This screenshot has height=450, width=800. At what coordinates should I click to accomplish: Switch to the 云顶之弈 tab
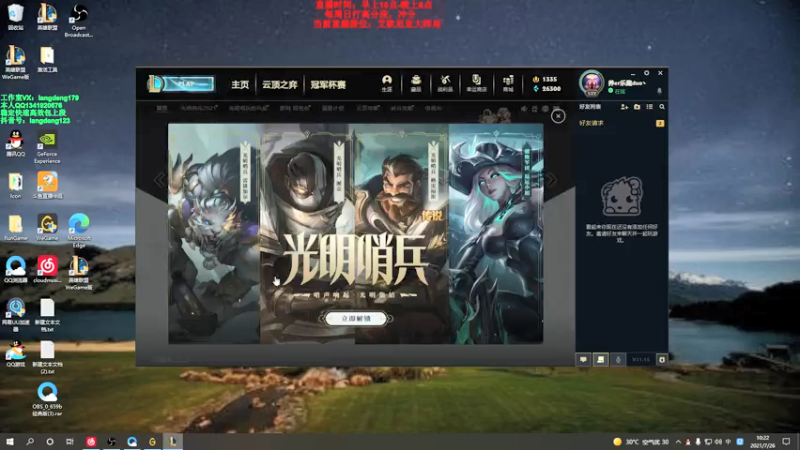tap(280, 84)
